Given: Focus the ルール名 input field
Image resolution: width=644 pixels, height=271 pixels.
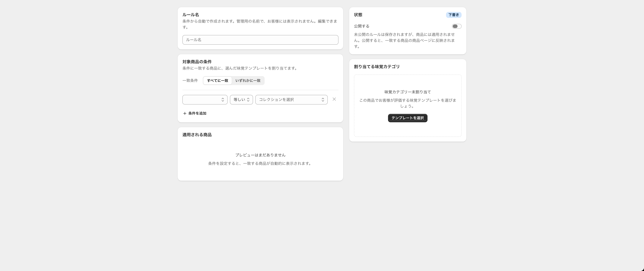Looking at the screenshot, I should coord(260,40).
